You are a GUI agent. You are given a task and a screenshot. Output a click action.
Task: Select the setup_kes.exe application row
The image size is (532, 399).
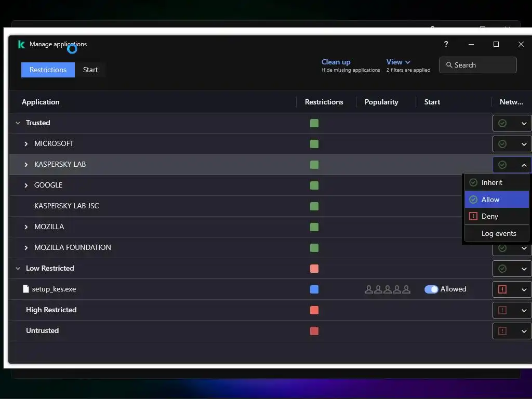pyautogui.click(x=270, y=289)
